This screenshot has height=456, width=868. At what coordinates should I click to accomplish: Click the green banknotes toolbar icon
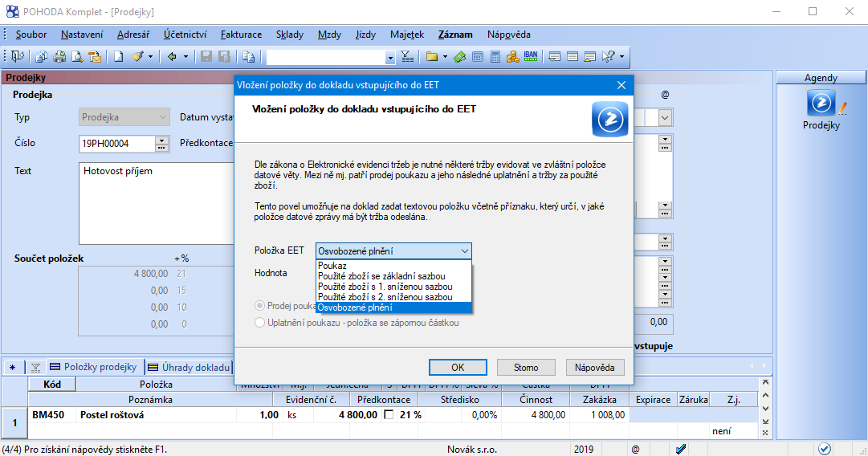click(460, 56)
